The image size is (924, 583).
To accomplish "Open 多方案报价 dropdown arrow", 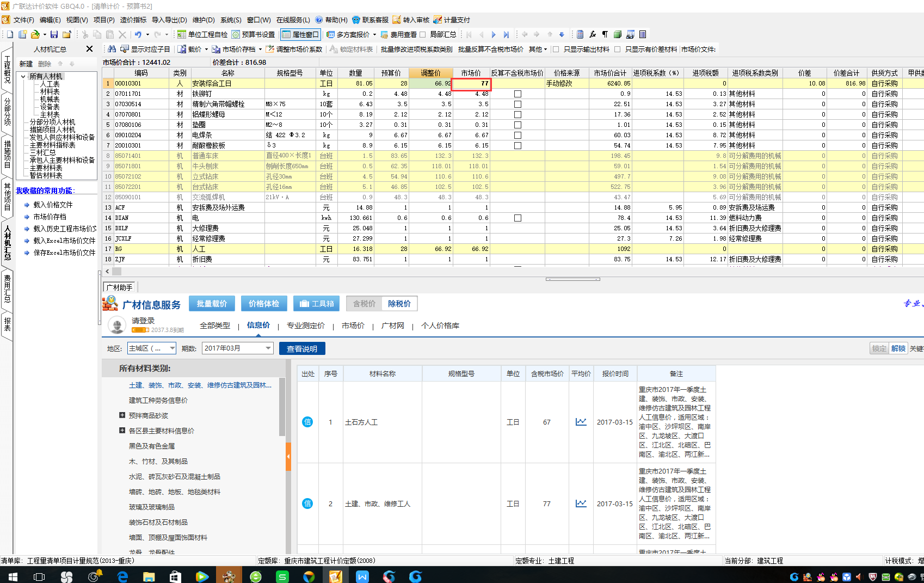I will [374, 34].
